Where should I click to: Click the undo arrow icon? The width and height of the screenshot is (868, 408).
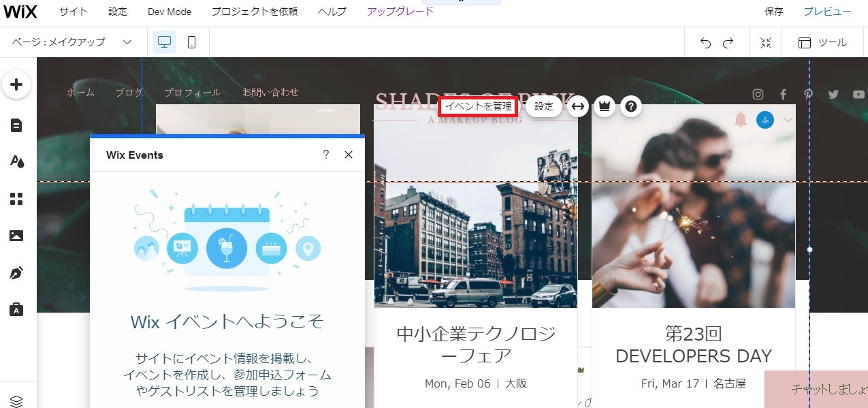705,43
